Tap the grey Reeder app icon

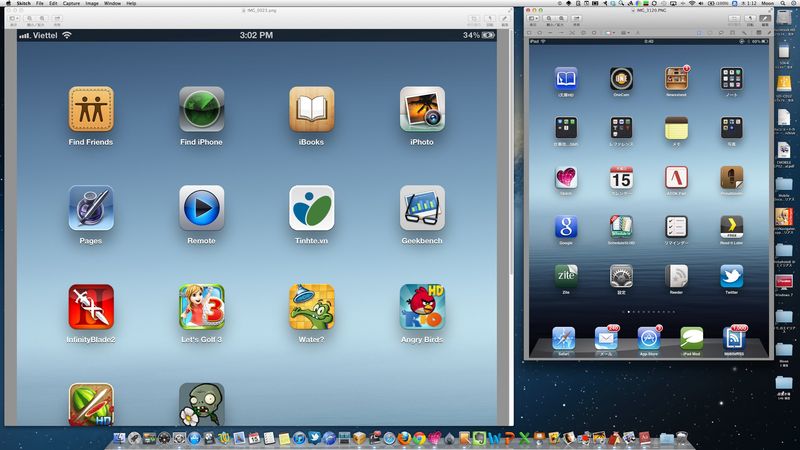tap(676, 276)
